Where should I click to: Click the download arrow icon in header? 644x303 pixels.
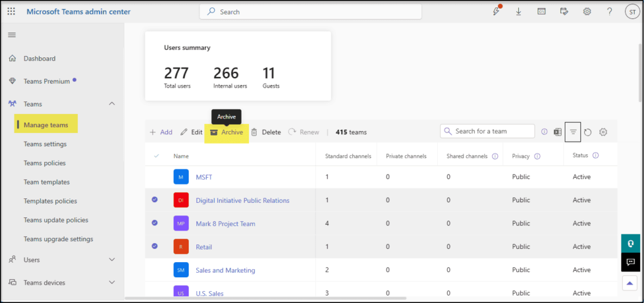click(518, 11)
